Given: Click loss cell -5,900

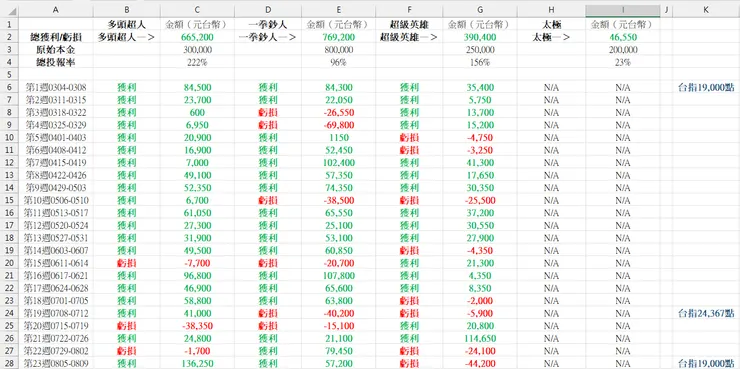Looking at the screenshot, I should click(x=480, y=313).
